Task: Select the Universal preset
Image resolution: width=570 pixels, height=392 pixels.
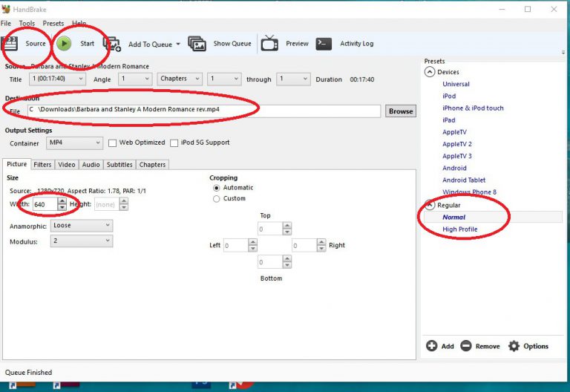Action: tap(456, 84)
